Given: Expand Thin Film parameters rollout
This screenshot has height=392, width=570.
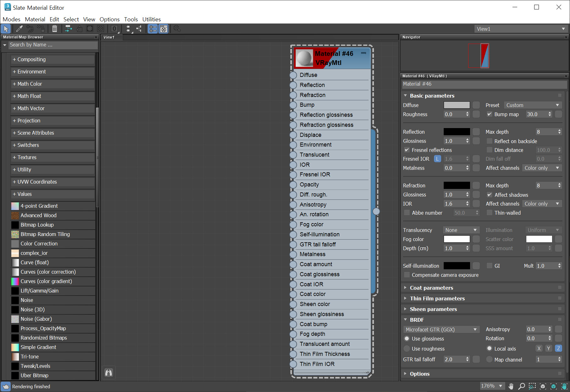Looking at the screenshot, I should 437,298.
